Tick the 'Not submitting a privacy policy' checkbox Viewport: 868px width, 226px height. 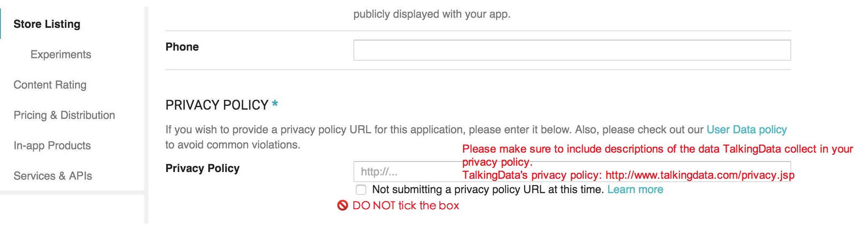coord(361,190)
